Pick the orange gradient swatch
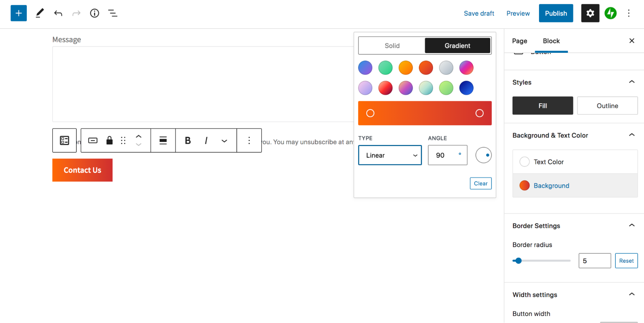This screenshot has width=644, height=323. coord(406,68)
